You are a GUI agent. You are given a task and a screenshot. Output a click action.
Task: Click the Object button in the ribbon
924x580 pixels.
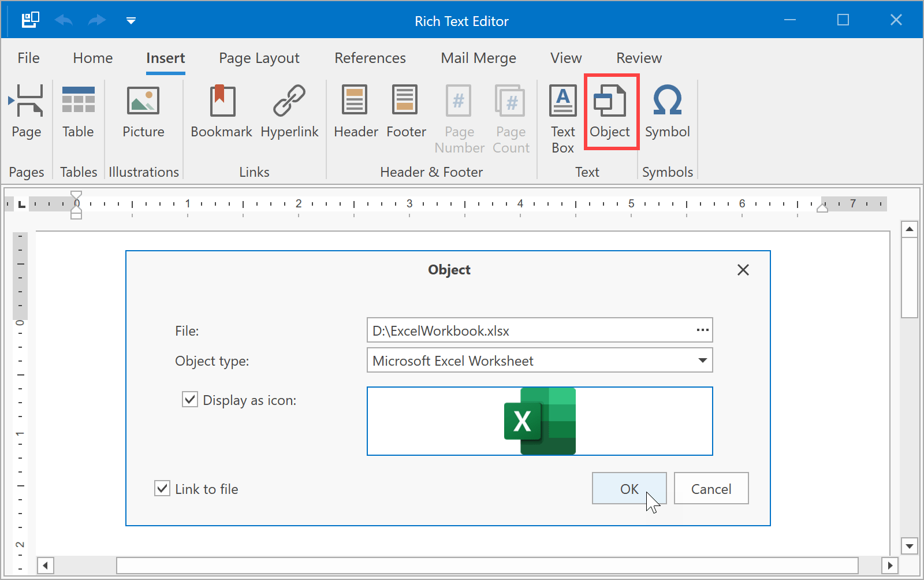tap(610, 111)
